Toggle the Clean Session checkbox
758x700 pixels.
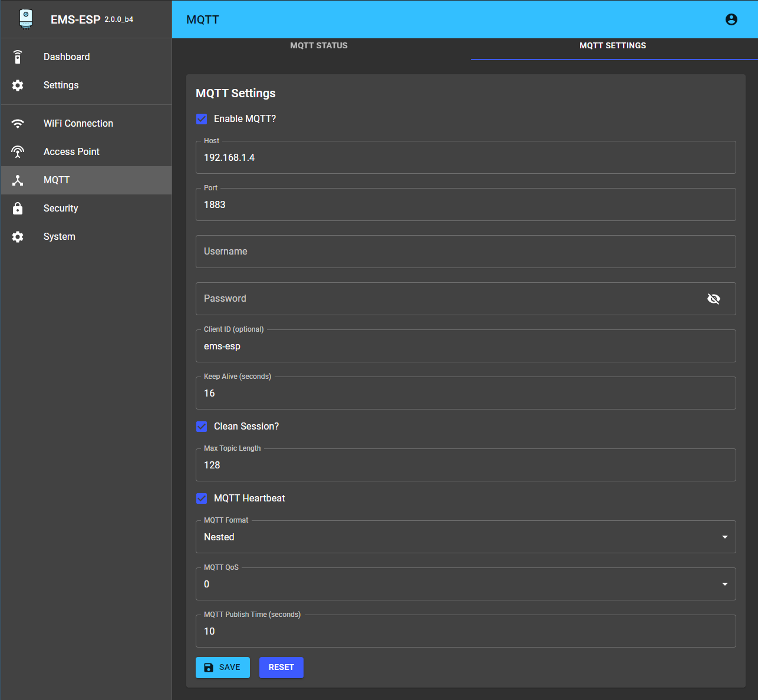click(202, 427)
